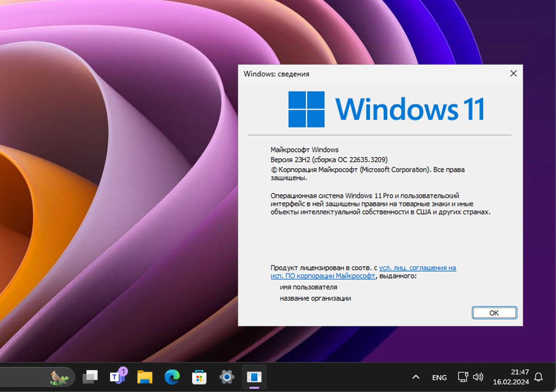The height and width of the screenshot is (392, 556).
Task: Switch the ENG input language indicator
Action: (439, 378)
